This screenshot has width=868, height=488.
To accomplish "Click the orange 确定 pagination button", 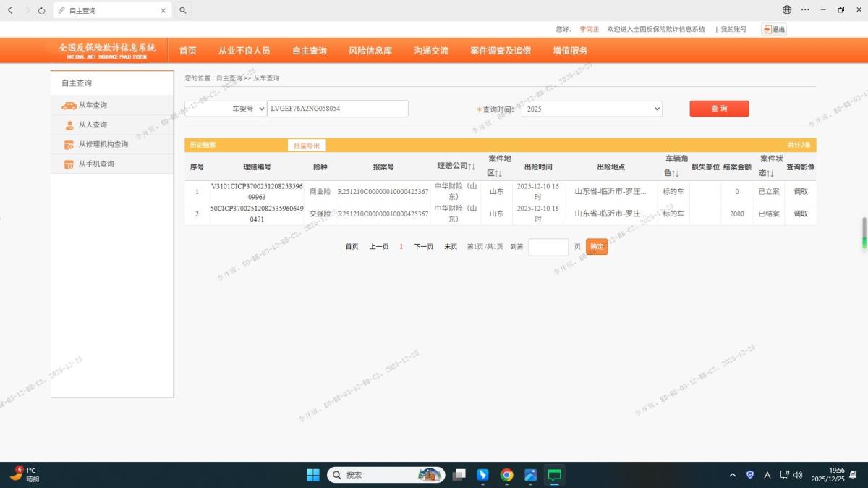I will [x=597, y=247].
